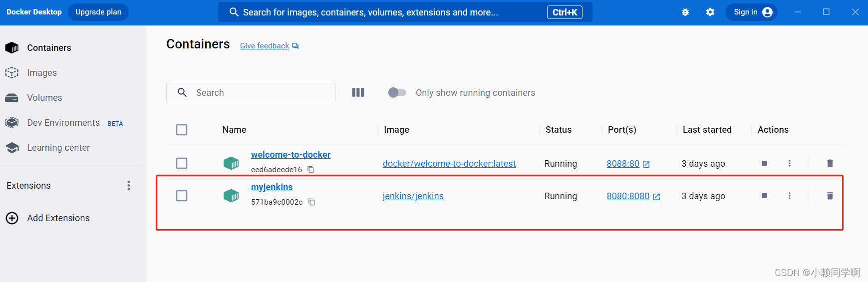Open port link 8080:8080
This screenshot has width=868, height=282.
628,196
